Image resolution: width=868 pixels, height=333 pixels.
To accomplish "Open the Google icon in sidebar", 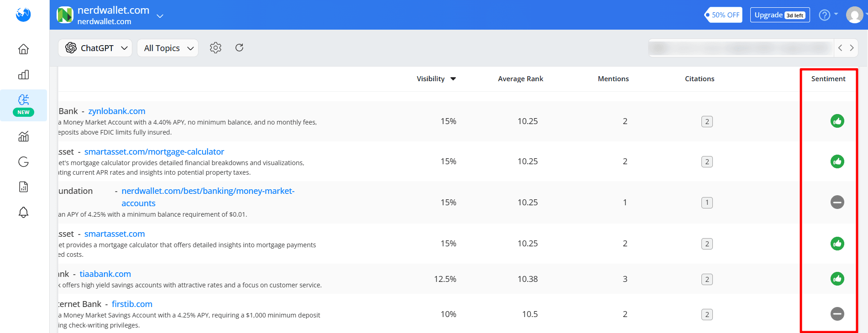I will [23, 161].
